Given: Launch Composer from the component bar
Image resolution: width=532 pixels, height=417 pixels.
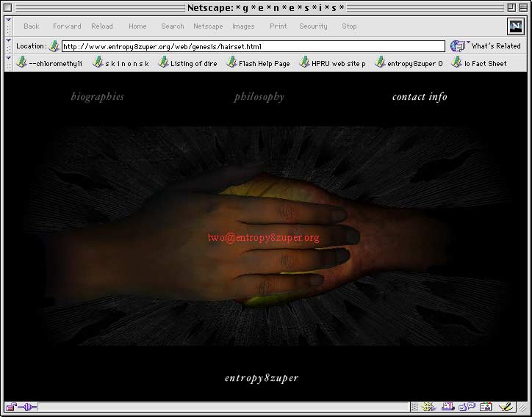Looking at the screenshot, I should [x=505, y=407].
